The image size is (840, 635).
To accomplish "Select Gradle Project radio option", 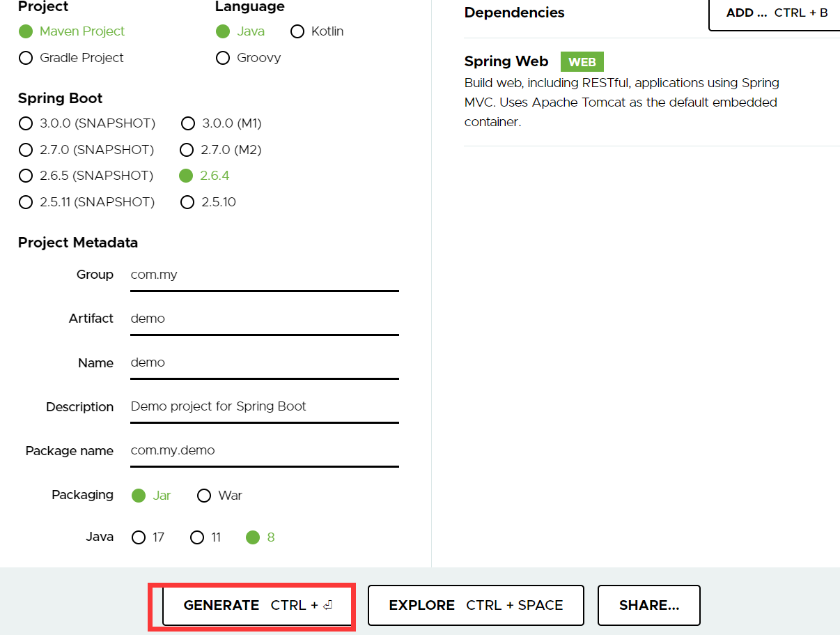I will [x=71, y=58].
